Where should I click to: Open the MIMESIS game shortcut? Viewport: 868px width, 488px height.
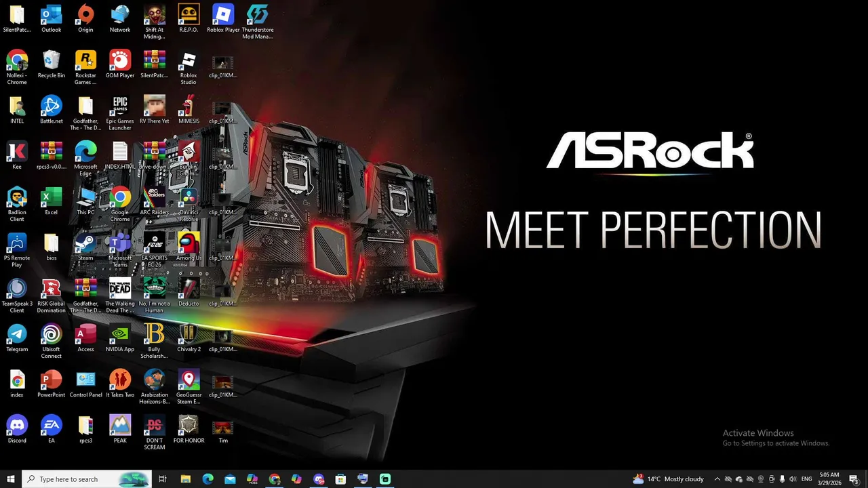189,110
